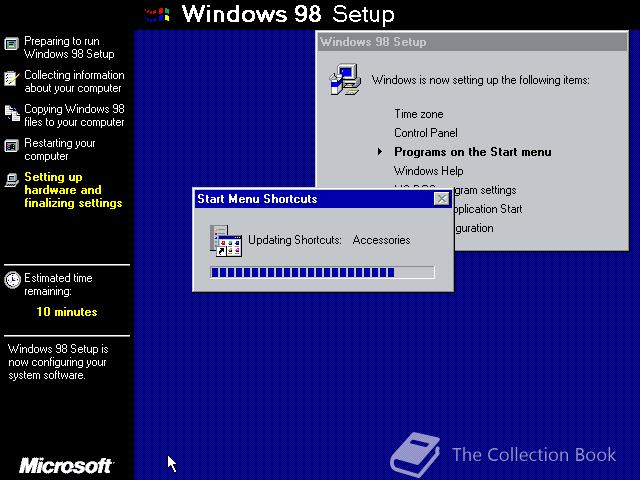The height and width of the screenshot is (480, 640).
Task: Click the Windows flag logo in header
Action: tap(157, 15)
